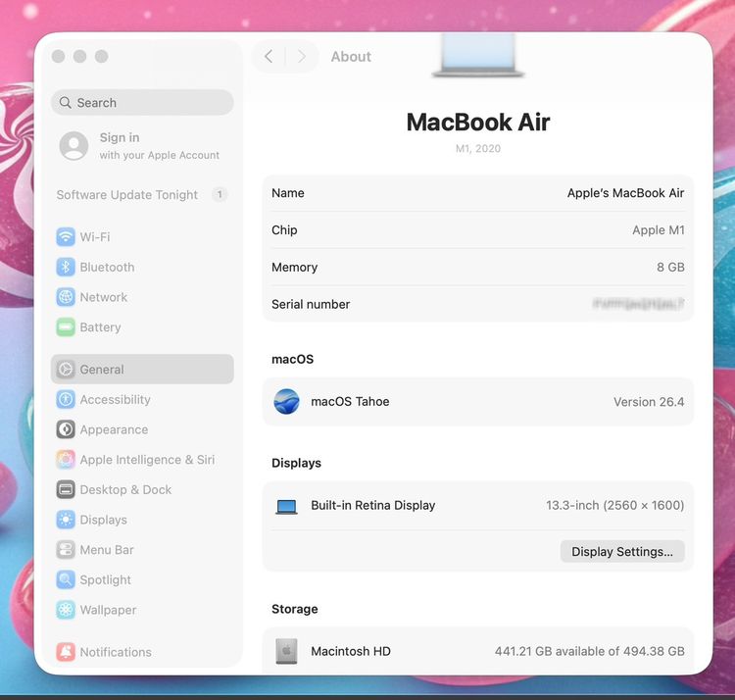735x700 pixels.
Task: Click the Built-in Retina Display label
Action: [x=373, y=505]
